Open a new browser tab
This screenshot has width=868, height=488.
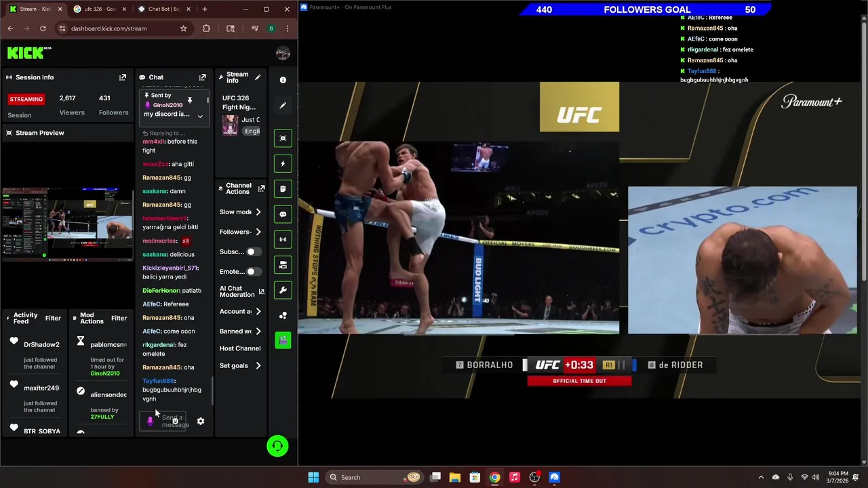click(x=205, y=9)
